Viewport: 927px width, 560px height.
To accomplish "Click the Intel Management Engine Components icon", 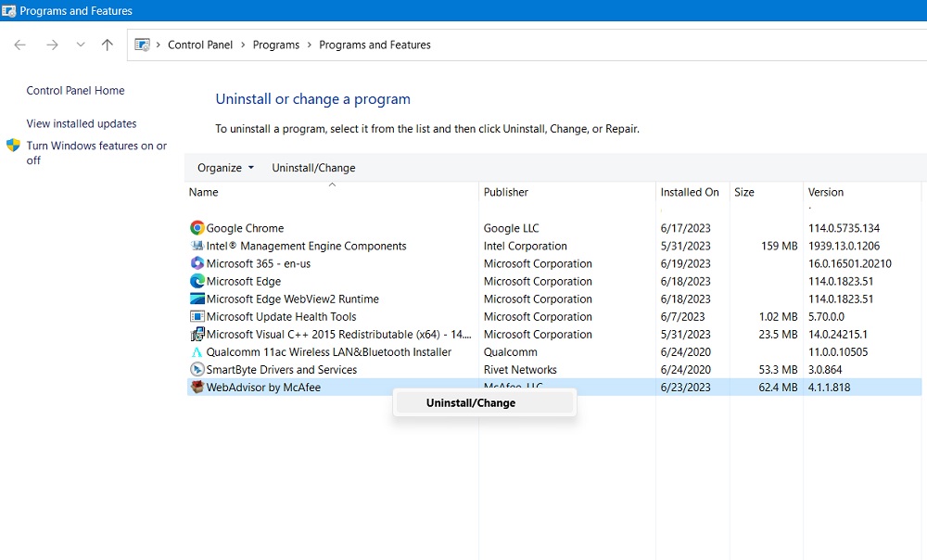I will [197, 246].
